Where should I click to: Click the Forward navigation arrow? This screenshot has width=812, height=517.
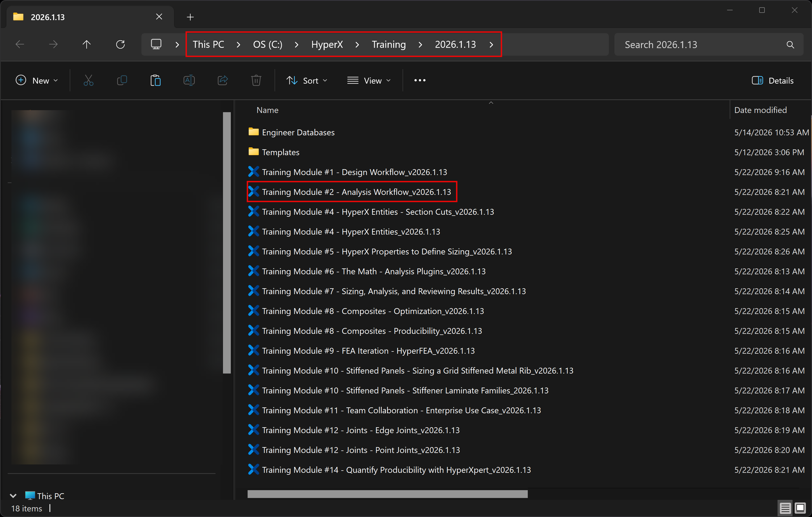click(x=53, y=44)
